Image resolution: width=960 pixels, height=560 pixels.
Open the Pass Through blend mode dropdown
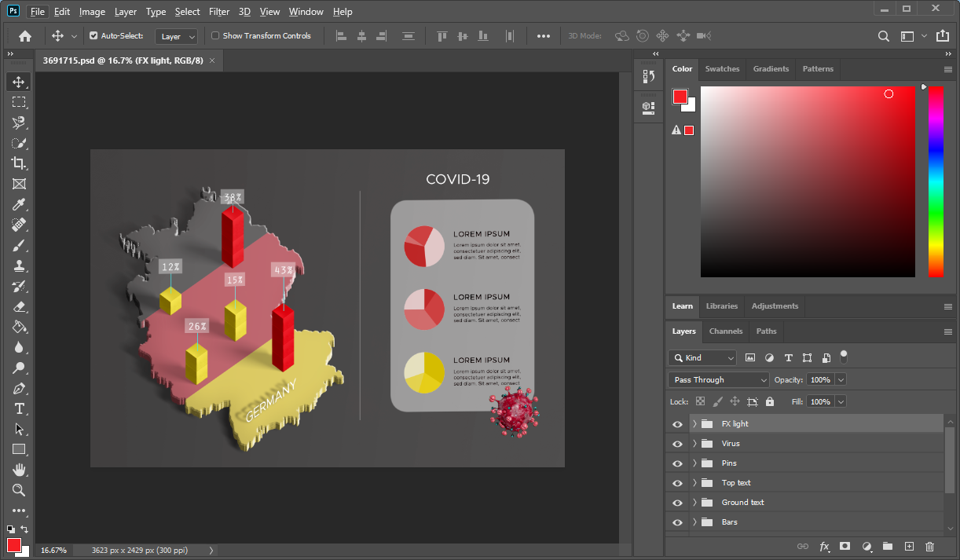coord(718,379)
